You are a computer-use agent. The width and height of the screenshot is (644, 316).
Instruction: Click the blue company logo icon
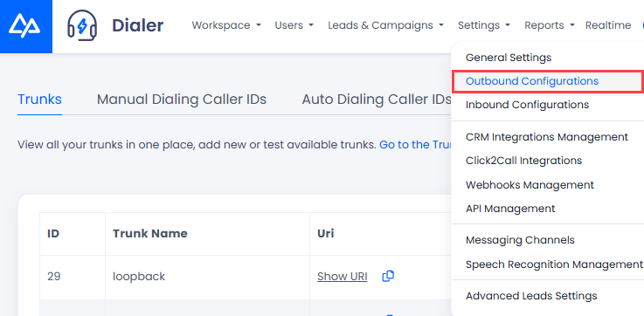pyautogui.click(x=26, y=26)
